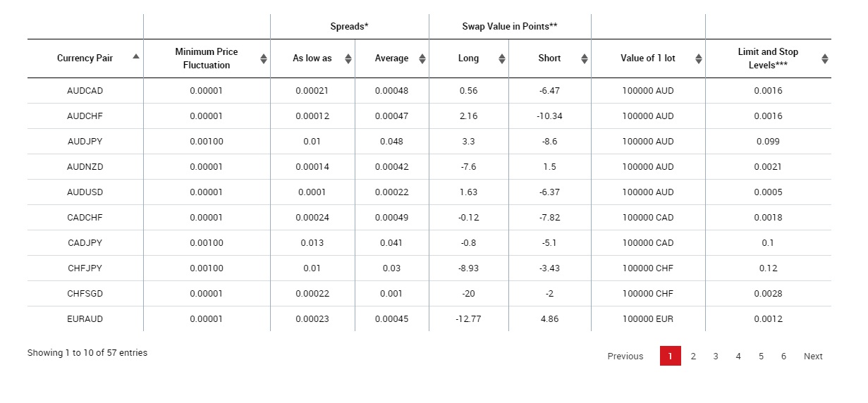Click the AUDCAD currency pair cell
This screenshot has height=403, width=868.
tap(85, 91)
